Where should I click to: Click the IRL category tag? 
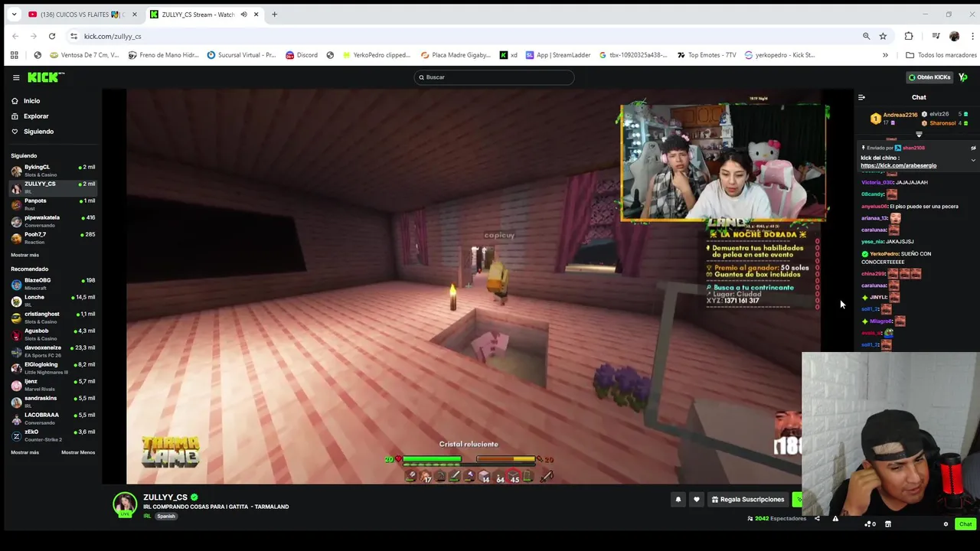tap(147, 517)
